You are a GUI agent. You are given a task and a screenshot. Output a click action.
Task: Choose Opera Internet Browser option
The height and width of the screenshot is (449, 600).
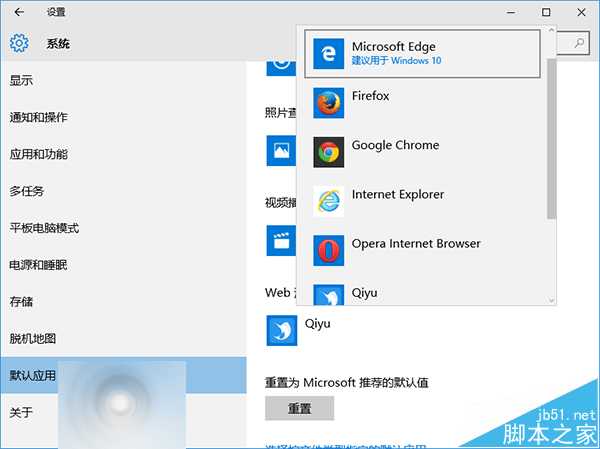(x=422, y=250)
